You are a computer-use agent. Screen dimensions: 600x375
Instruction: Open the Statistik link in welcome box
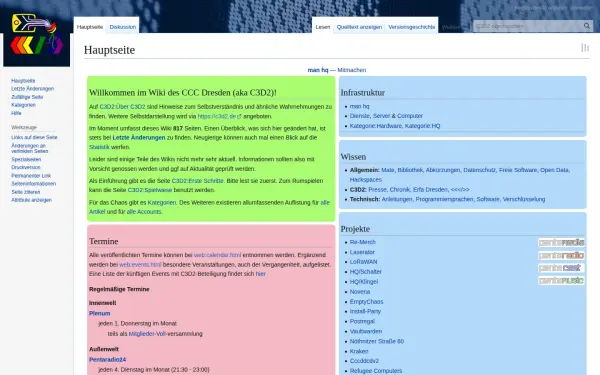[99, 147]
